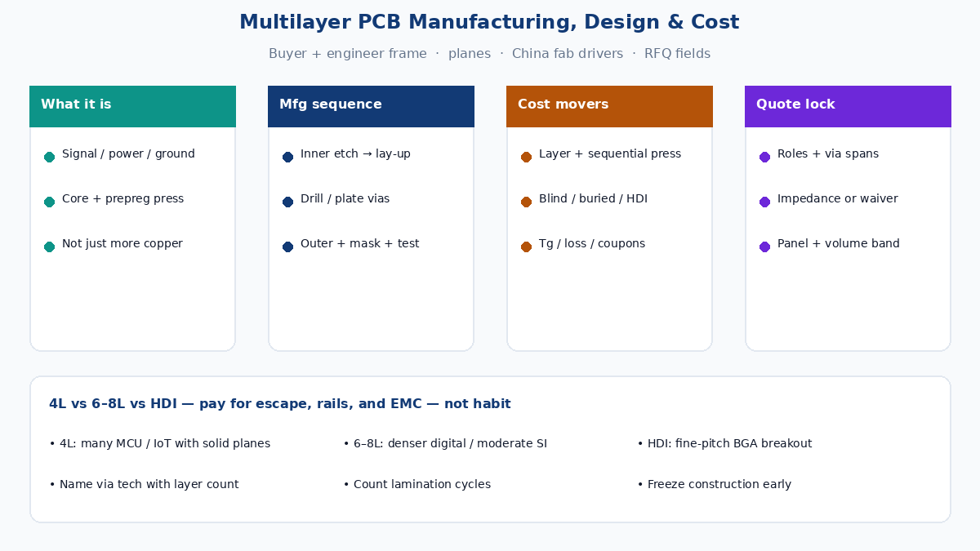Click the text 'Panel + volume band'

click(x=839, y=244)
